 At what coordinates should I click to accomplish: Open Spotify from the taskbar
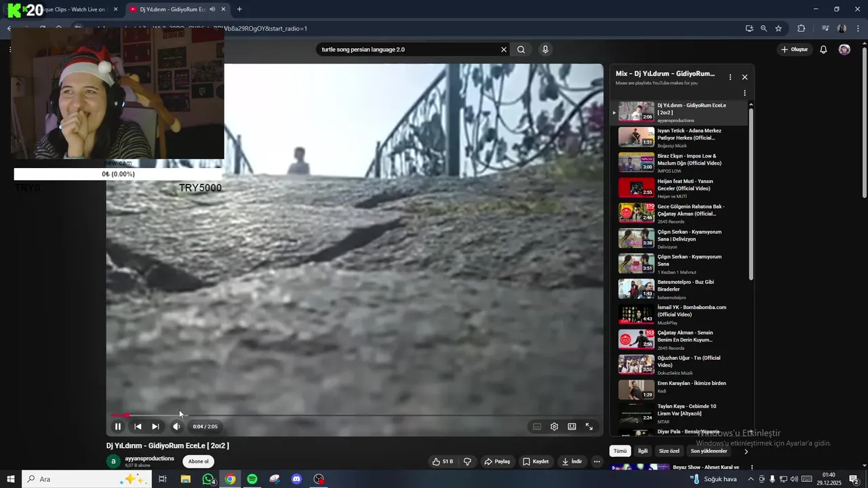pyautogui.click(x=252, y=479)
